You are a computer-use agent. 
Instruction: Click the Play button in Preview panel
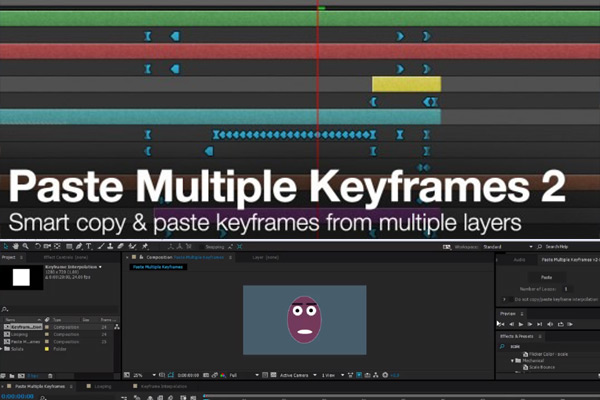click(x=521, y=324)
